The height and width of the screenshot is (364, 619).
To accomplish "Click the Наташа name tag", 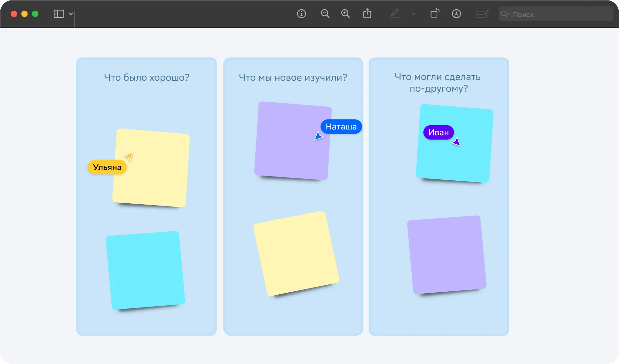I will point(341,126).
